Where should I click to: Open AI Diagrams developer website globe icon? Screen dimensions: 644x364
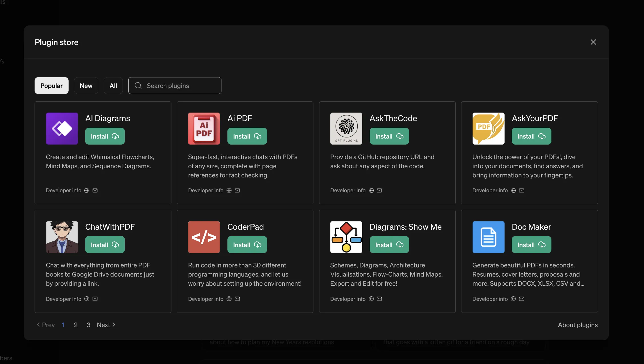[87, 191]
